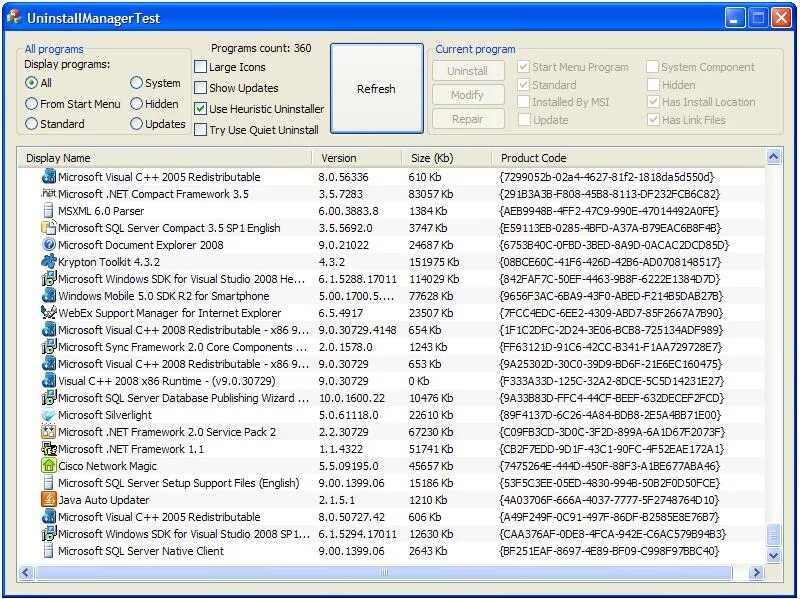The width and height of the screenshot is (800, 599).
Task: Click the Microsoft Sync Framework 2.0 icon
Action: click(48, 346)
